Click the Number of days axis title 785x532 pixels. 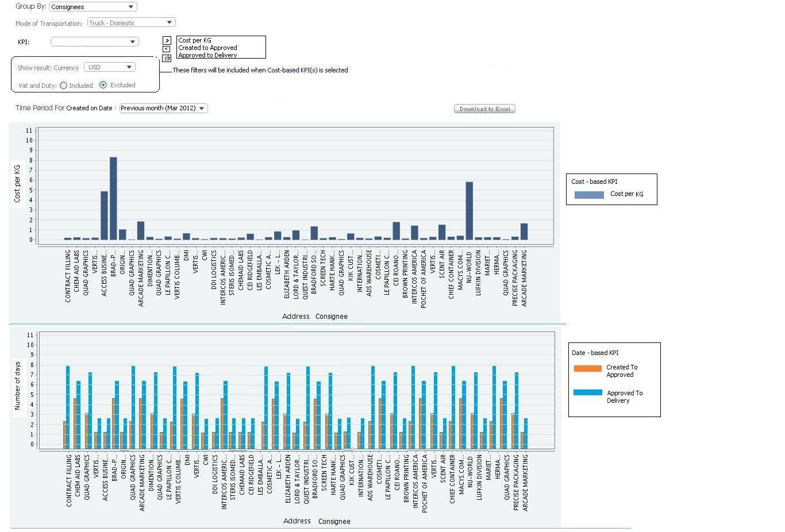[x=17, y=385]
